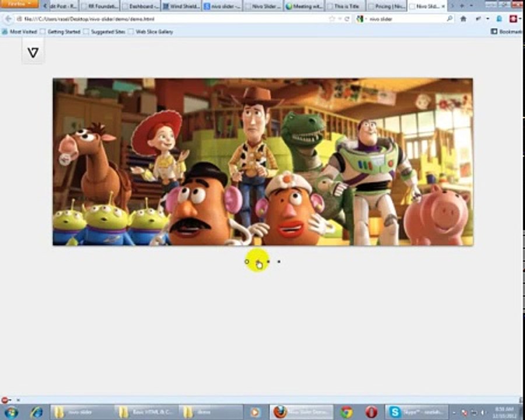525x420 pixels.
Task: Go to the home page icon
Action: click(x=463, y=19)
